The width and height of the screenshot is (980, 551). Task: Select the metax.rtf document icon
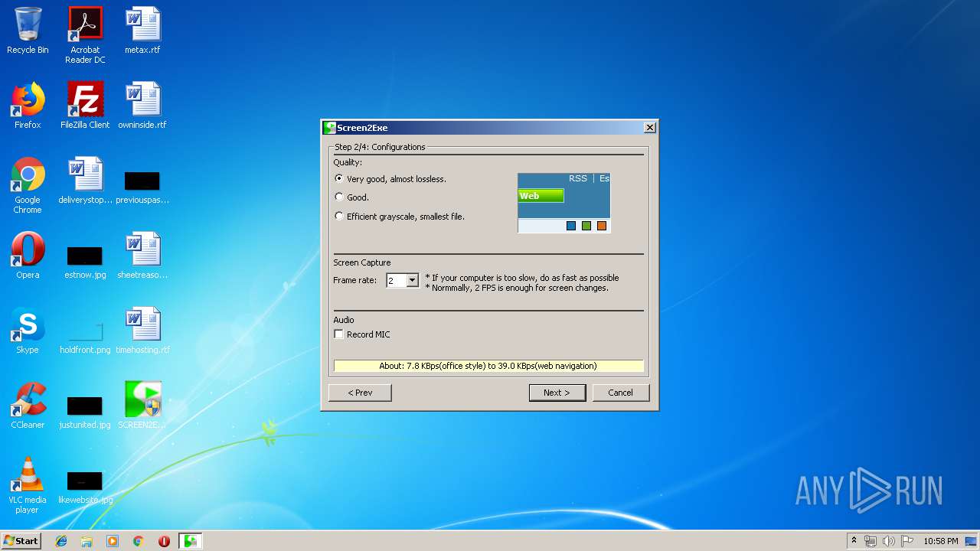(x=142, y=31)
